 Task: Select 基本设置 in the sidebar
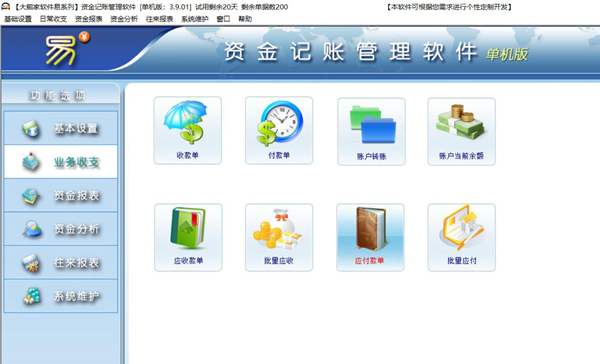point(61,128)
